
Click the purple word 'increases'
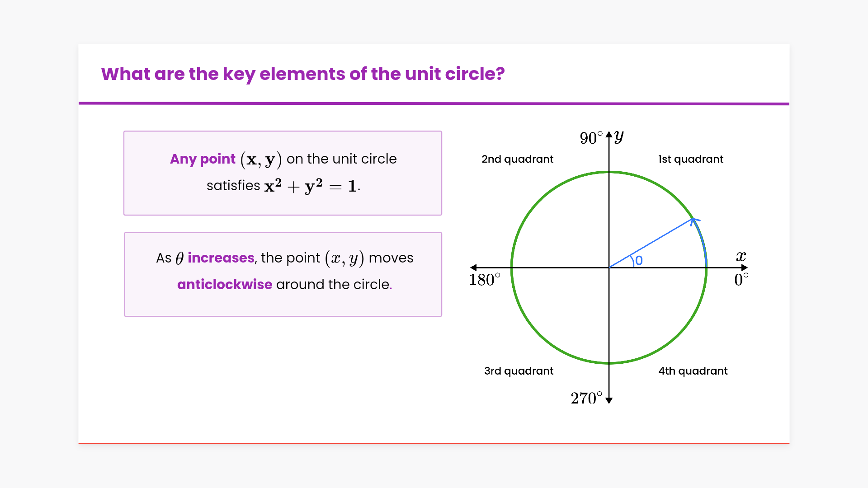click(x=221, y=258)
